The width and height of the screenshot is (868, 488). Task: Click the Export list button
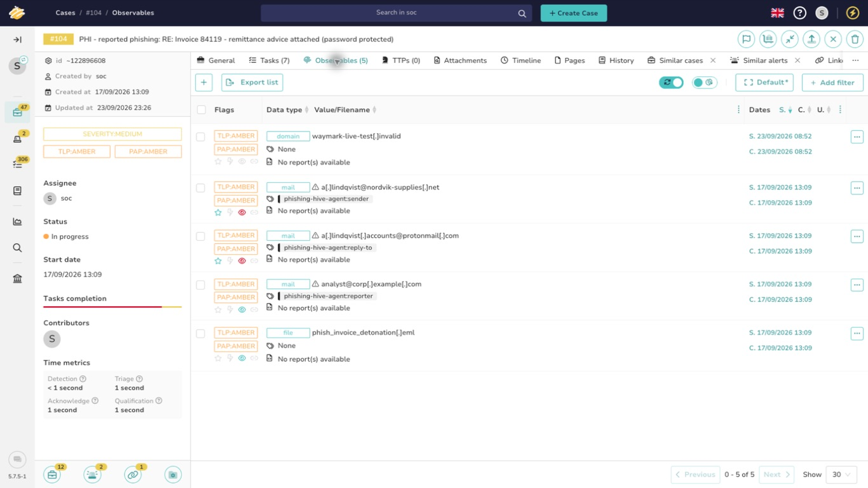pos(252,82)
